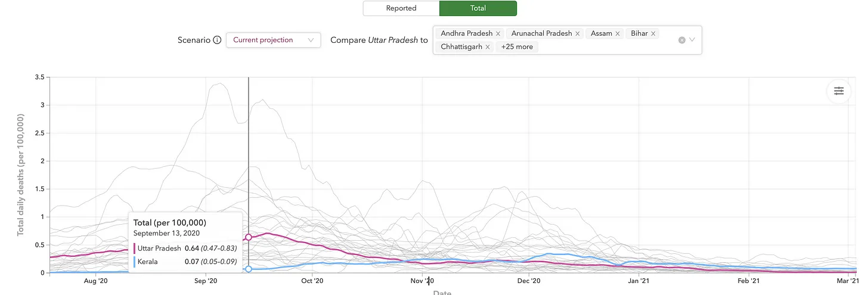Click the Uttar Pradesh data point marker
Screen dimensions: 868x295
pos(249,237)
